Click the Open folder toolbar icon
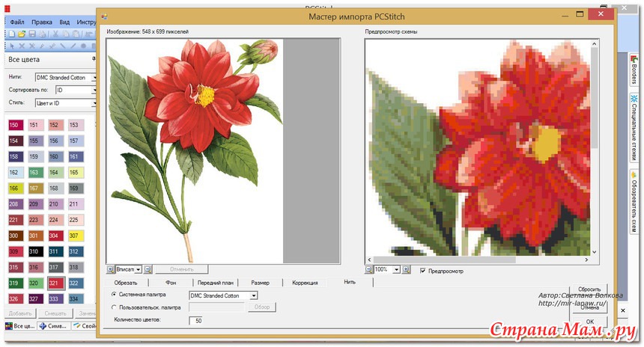644x347 pixels. (22, 34)
